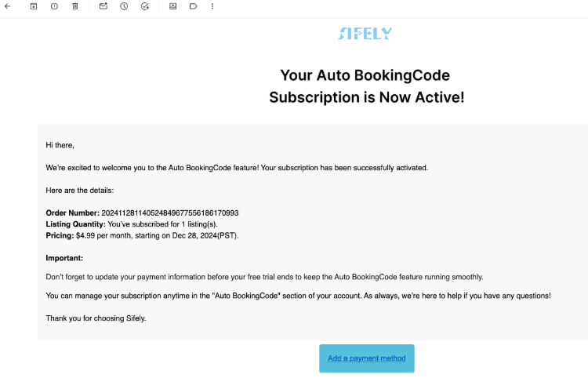Delete the email with trash icon
The height and width of the screenshot is (378, 588).
coord(75,6)
